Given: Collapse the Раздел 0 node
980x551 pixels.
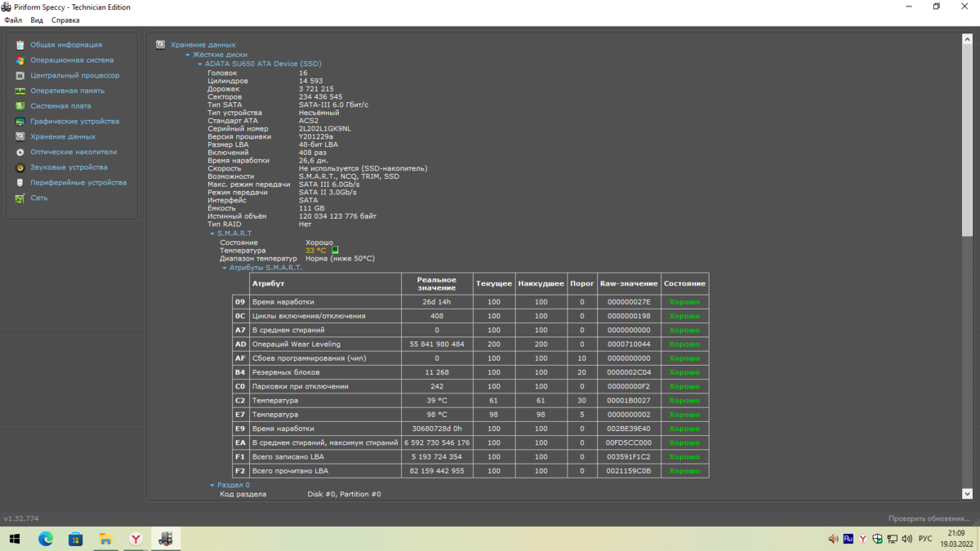Looking at the screenshot, I should click(x=212, y=485).
